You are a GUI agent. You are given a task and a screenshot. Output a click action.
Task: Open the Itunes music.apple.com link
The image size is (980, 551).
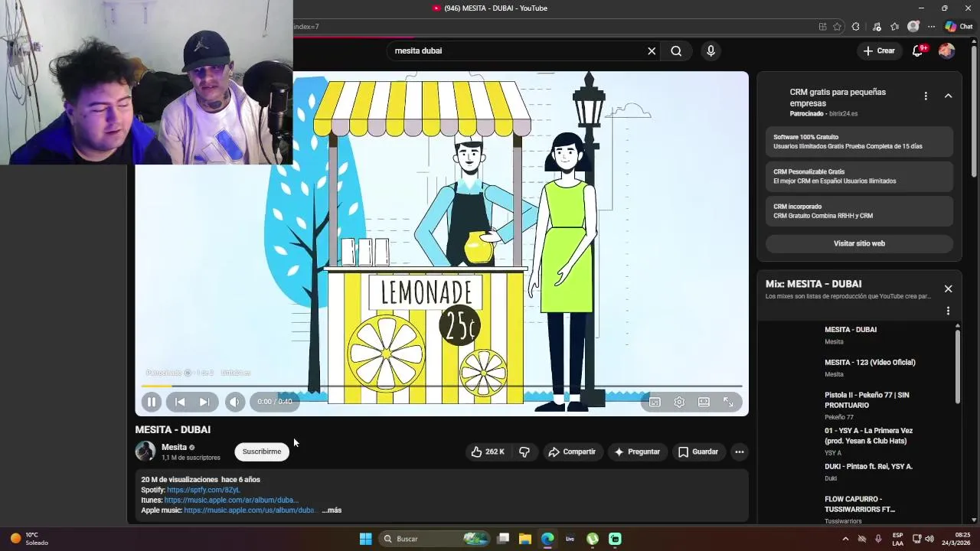(x=231, y=500)
